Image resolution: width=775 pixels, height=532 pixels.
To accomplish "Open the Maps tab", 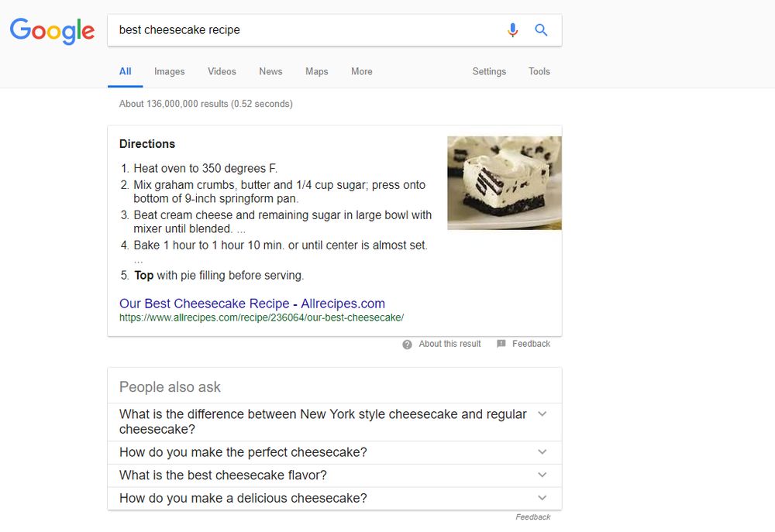I will tap(316, 71).
